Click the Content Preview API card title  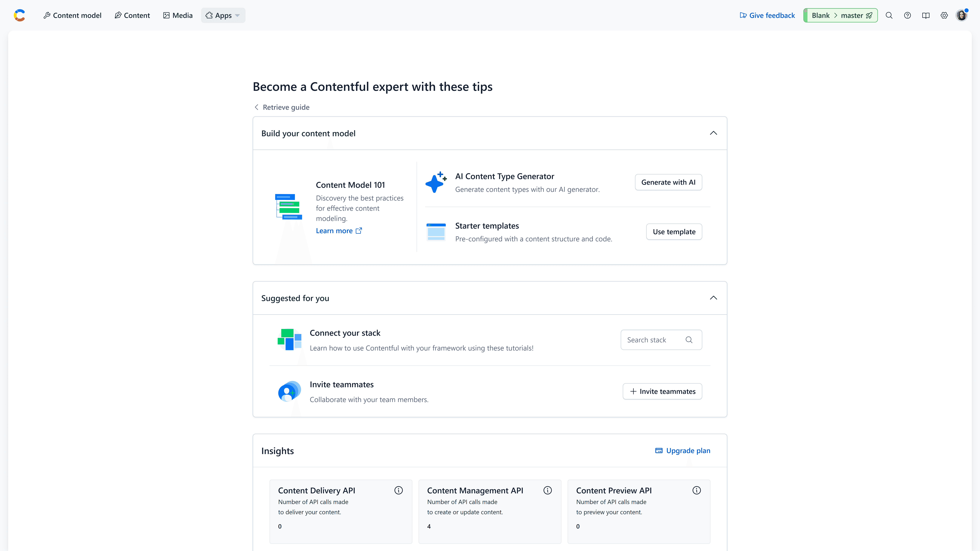coord(614,491)
